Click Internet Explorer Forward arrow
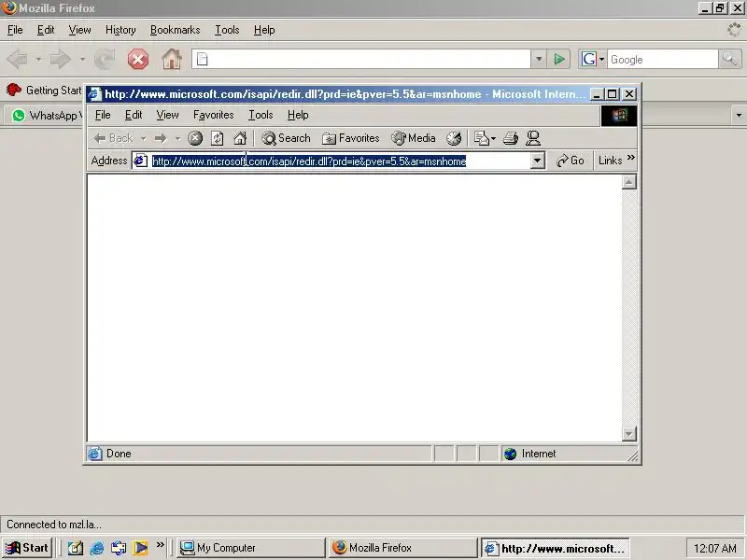 (x=161, y=138)
